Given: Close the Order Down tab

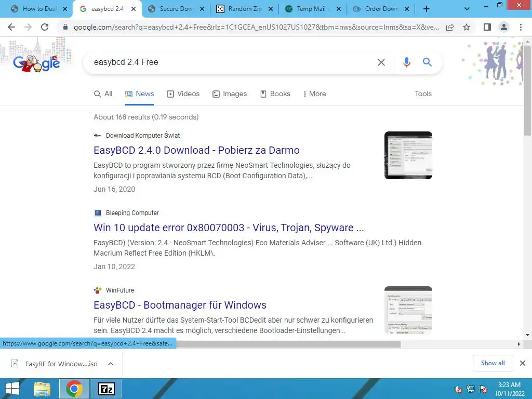Looking at the screenshot, I should (407, 9).
